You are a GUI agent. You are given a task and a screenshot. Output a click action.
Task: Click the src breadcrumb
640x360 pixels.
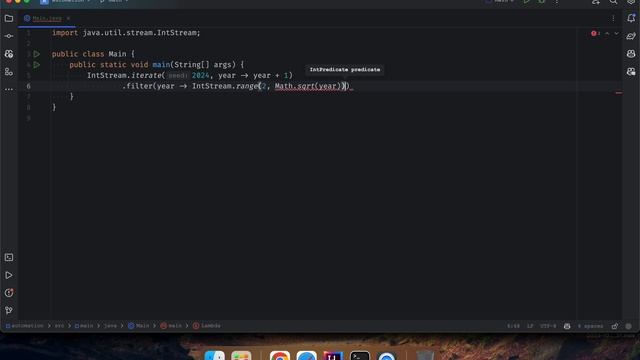point(60,326)
